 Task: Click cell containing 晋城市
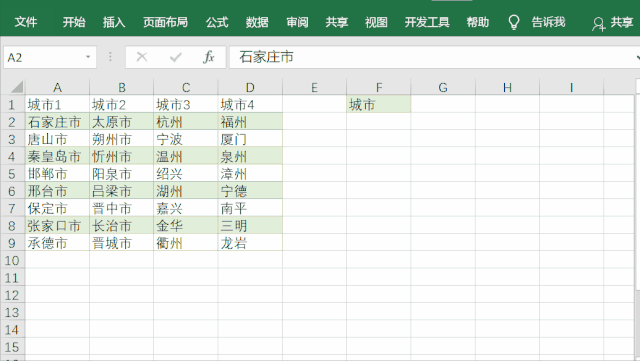(x=122, y=243)
